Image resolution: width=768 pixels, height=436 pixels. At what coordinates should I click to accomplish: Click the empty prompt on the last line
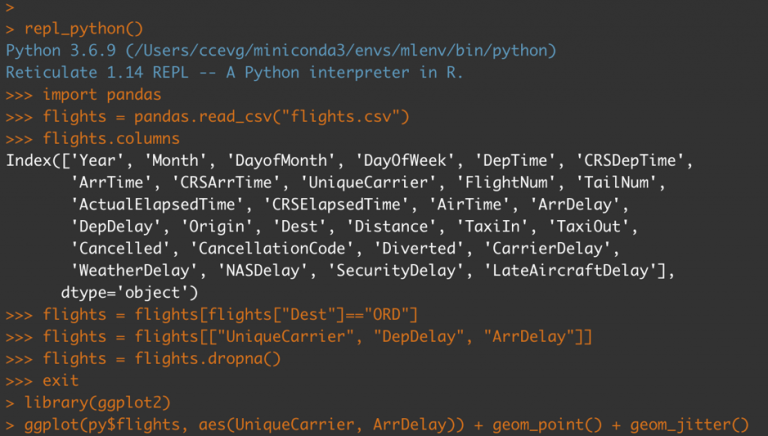pos(10,8)
